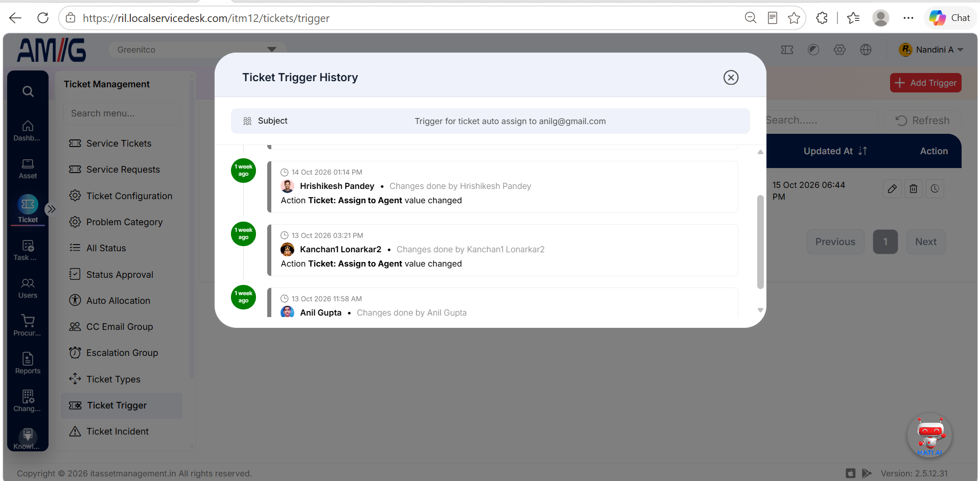Click the globe language icon in header
980x481 pixels.
pos(866,50)
